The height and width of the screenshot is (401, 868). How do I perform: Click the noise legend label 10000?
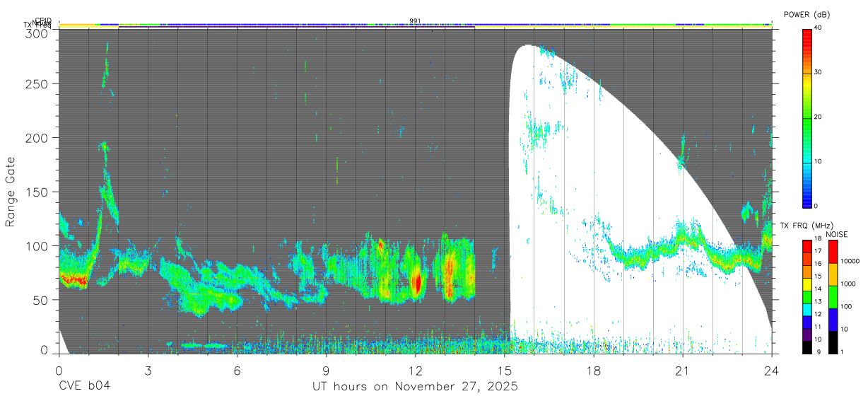click(x=850, y=261)
